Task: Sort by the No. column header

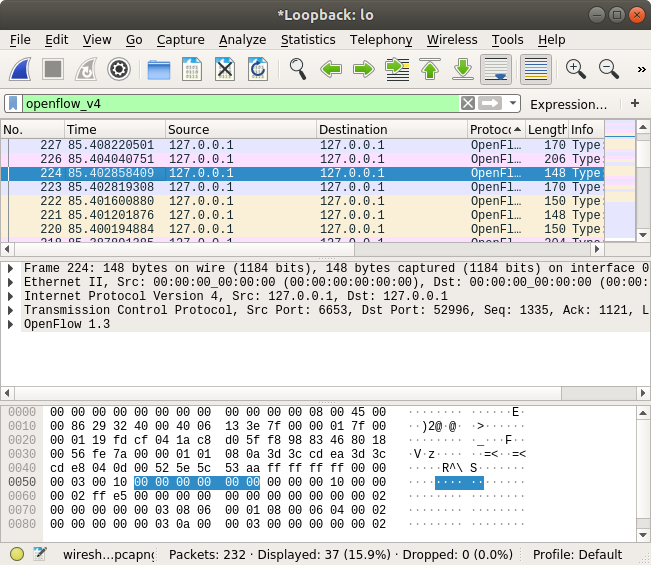Action: [x=32, y=130]
